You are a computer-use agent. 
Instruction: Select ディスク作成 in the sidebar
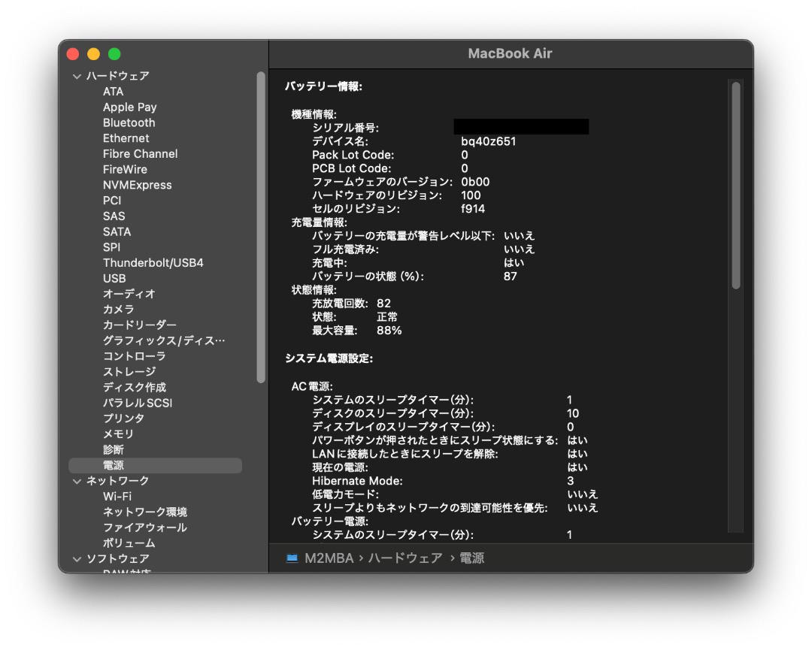point(134,387)
